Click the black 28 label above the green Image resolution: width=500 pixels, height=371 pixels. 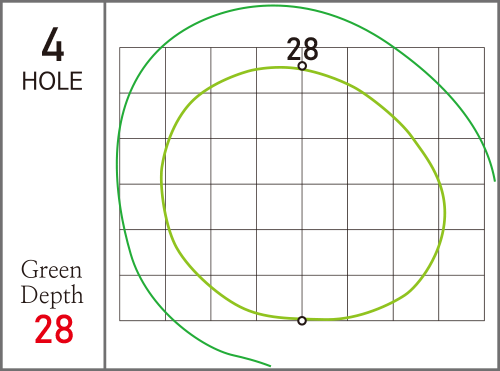pyautogui.click(x=302, y=49)
